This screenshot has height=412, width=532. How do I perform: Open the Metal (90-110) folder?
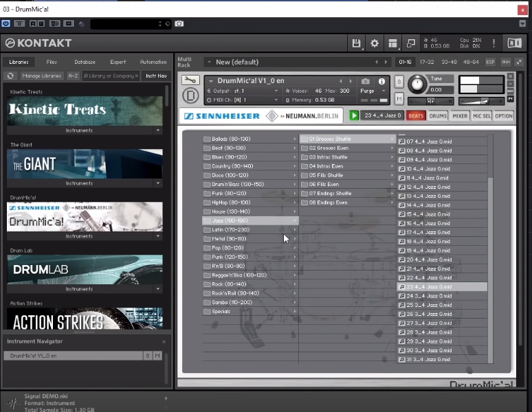coord(250,238)
